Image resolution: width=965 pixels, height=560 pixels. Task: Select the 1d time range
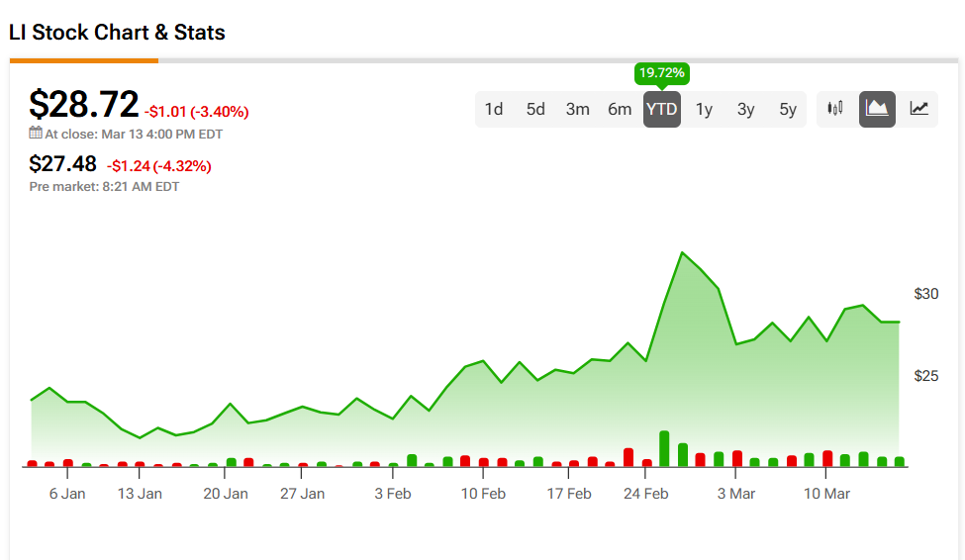[494, 109]
